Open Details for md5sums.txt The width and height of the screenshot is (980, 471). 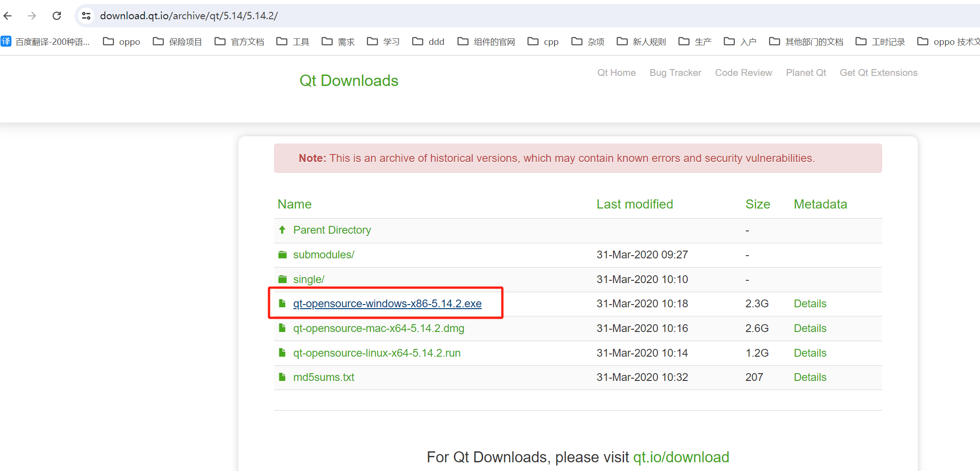810,377
